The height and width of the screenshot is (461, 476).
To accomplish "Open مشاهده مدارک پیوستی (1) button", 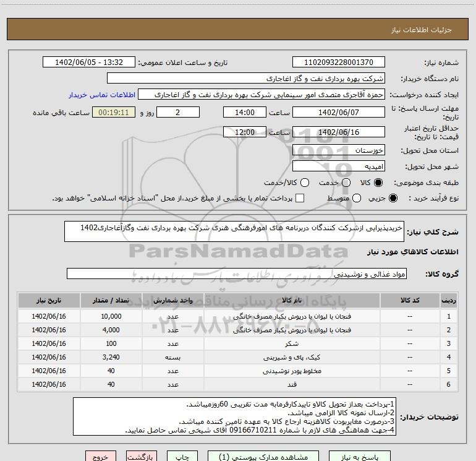I will [x=263, y=457].
